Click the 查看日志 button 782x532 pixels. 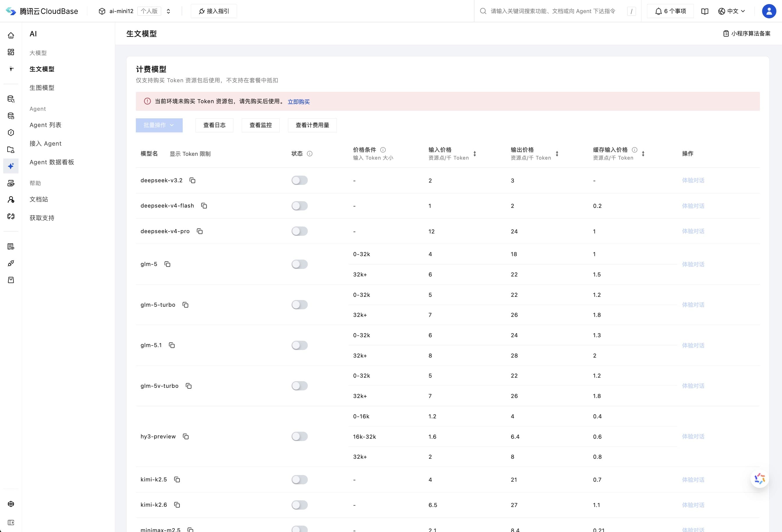[214, 125]
